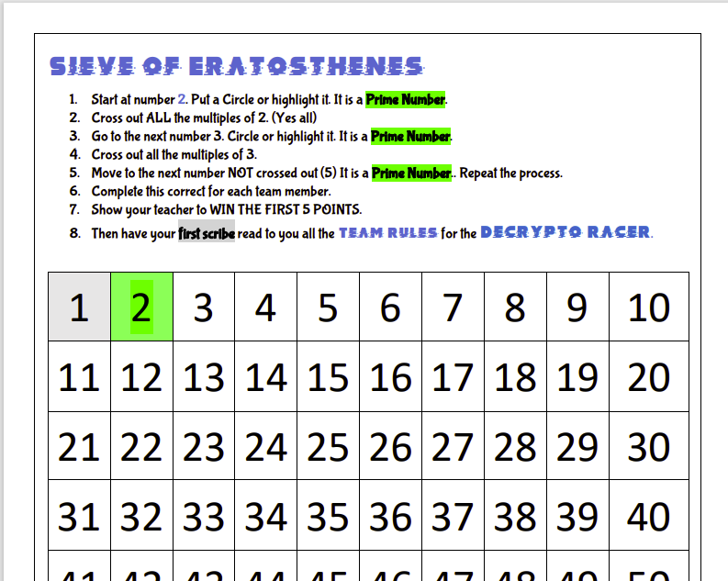This screenshot has width=728, height=581.
Task: Click on number 12
Action: [x=141, y=376]
